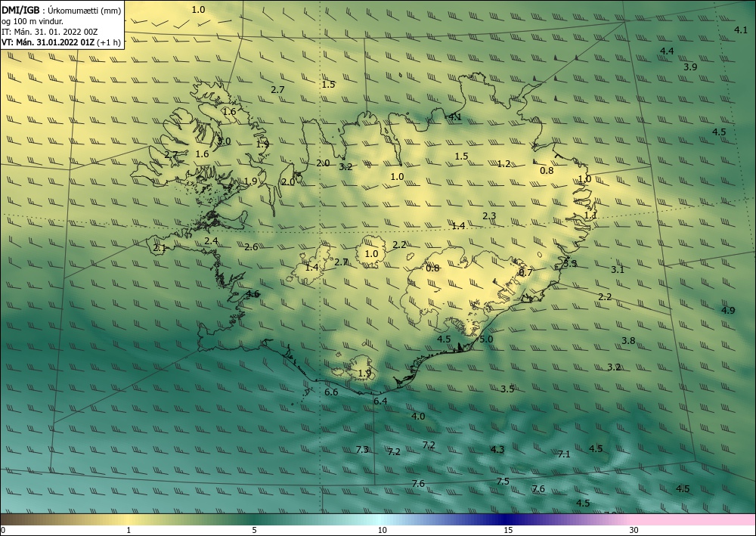Click the dark navy section of the color scale
The image size is (756, 536).
[503, 519]
